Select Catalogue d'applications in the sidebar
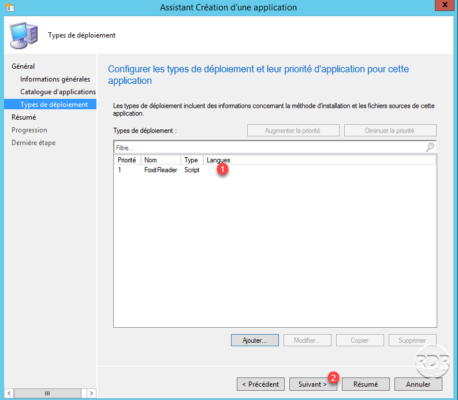The height and width of the screenshot is (400, 458). tap(58, 92)
